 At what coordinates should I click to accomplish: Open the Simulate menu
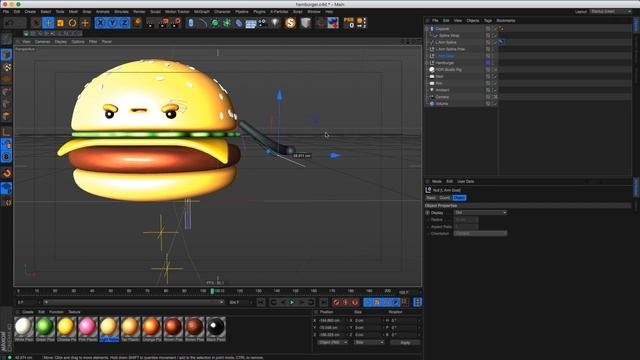click(121, 12)
